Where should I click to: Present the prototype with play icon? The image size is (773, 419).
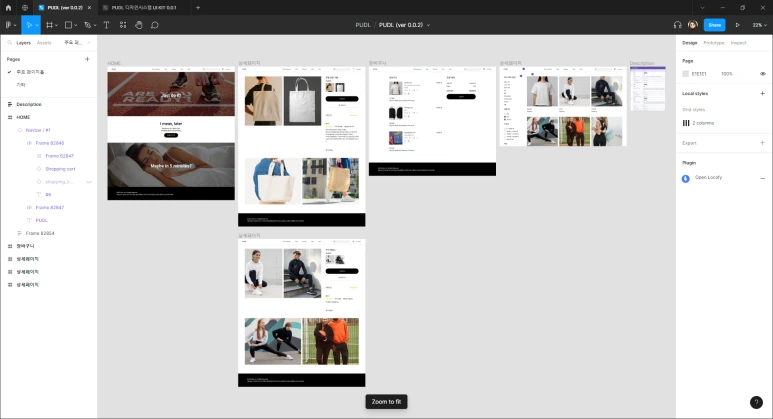click(738, 25)
